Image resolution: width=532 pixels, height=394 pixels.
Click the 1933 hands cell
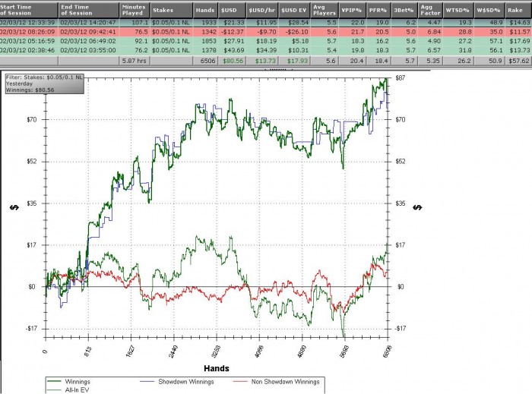pyautogui.click(x=206, y=22)
